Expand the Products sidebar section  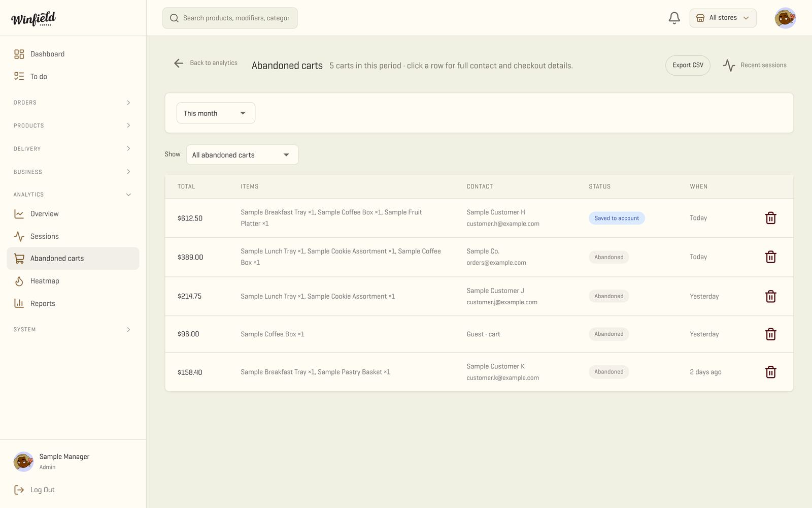[73, 125]
